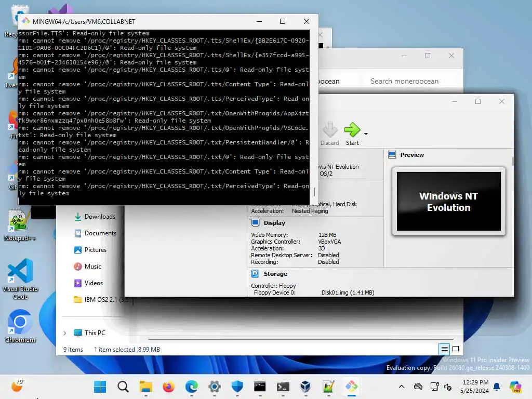Launch Microsoft Edge from taskbar
Screen dimensions: 532x399
(x=192, y=387)
